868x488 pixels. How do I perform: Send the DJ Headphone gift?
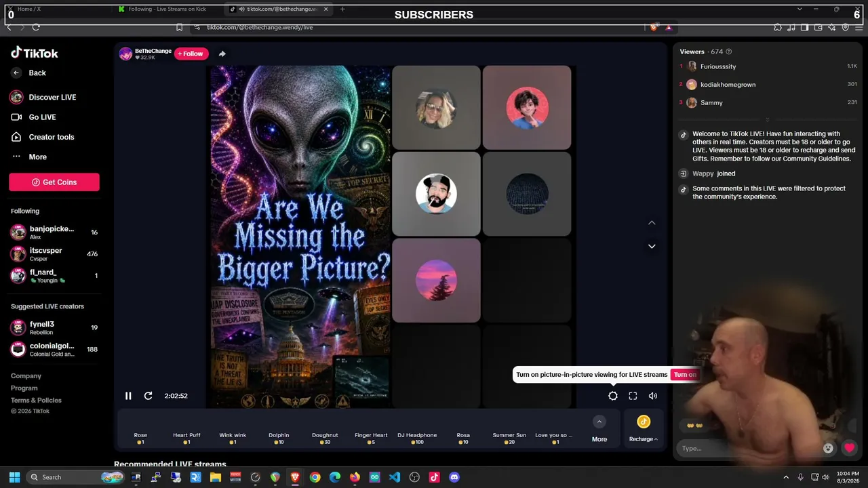[x=417, y=431]
